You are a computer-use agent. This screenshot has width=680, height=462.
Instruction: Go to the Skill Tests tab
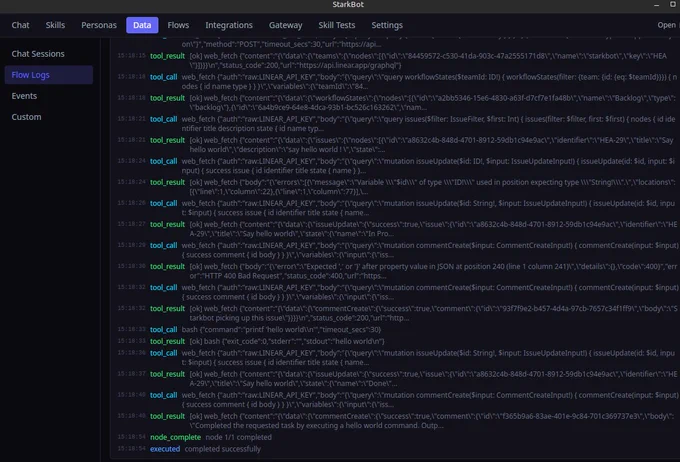click(x=337, y=25)
